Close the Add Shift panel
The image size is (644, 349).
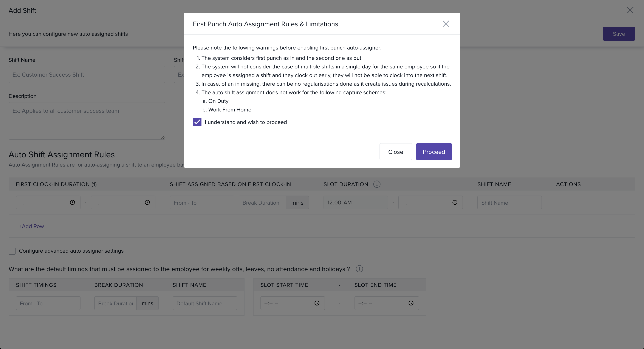pos(630,10)
